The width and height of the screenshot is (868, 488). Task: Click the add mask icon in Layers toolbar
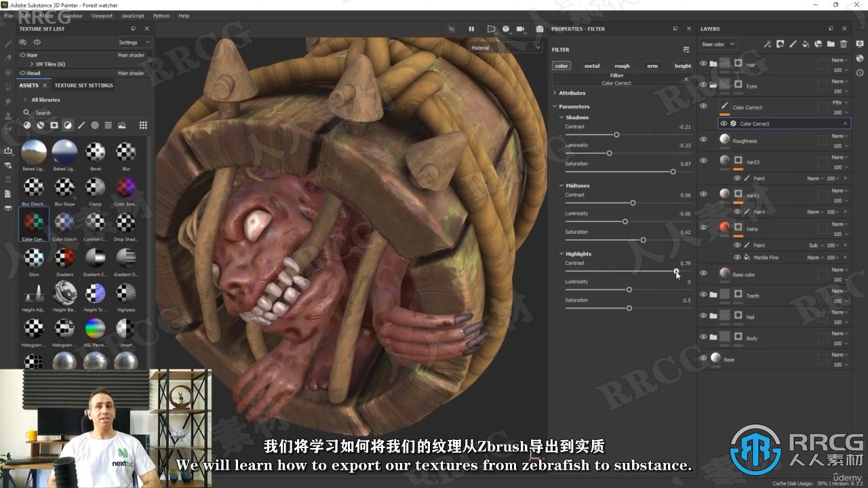point(781,44)
